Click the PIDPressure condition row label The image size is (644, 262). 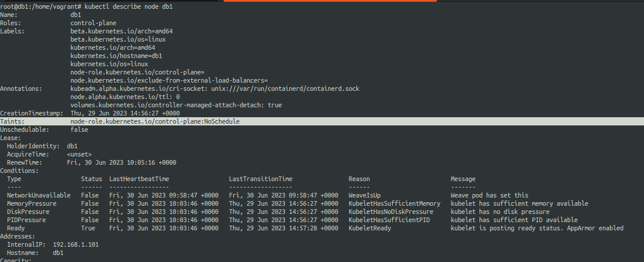tap(28, 220)
